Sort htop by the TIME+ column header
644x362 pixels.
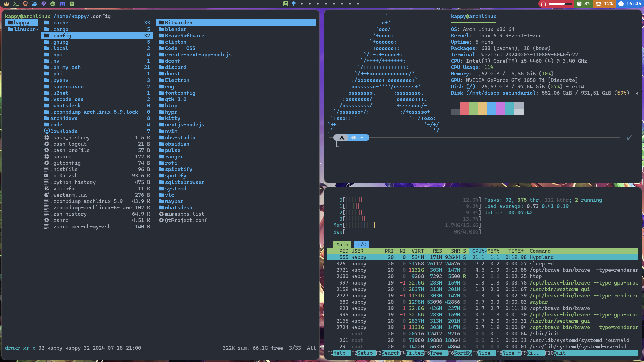516,251
